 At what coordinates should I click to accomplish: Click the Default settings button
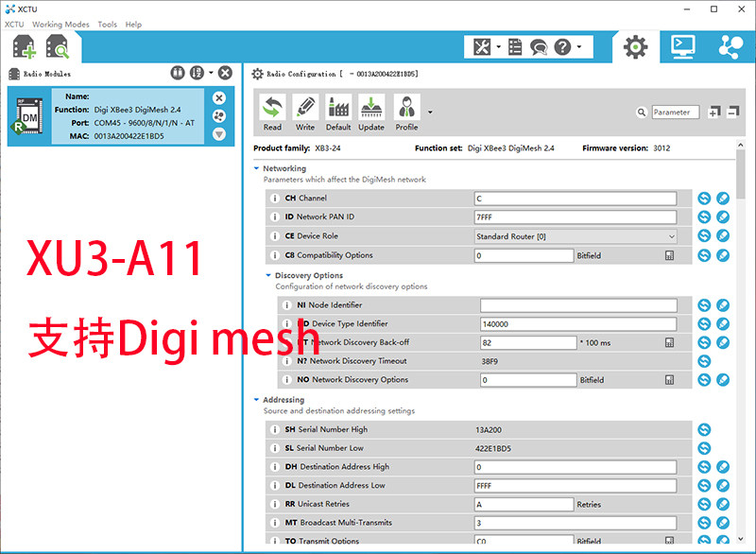coord(338,113)
